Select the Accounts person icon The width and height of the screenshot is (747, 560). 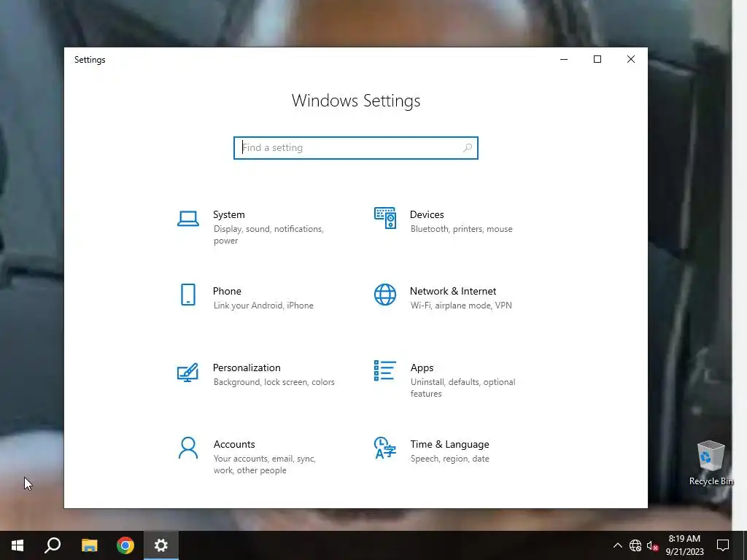pyautogui.click(x=188, y=448)
